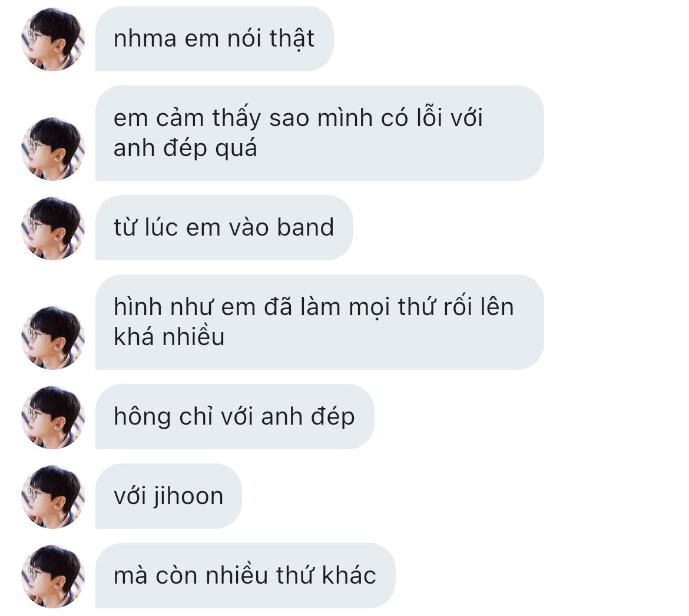Click the 'với jihoon' message bubble
The width and height of the screenshot is (689, 616).
(168, 496)
